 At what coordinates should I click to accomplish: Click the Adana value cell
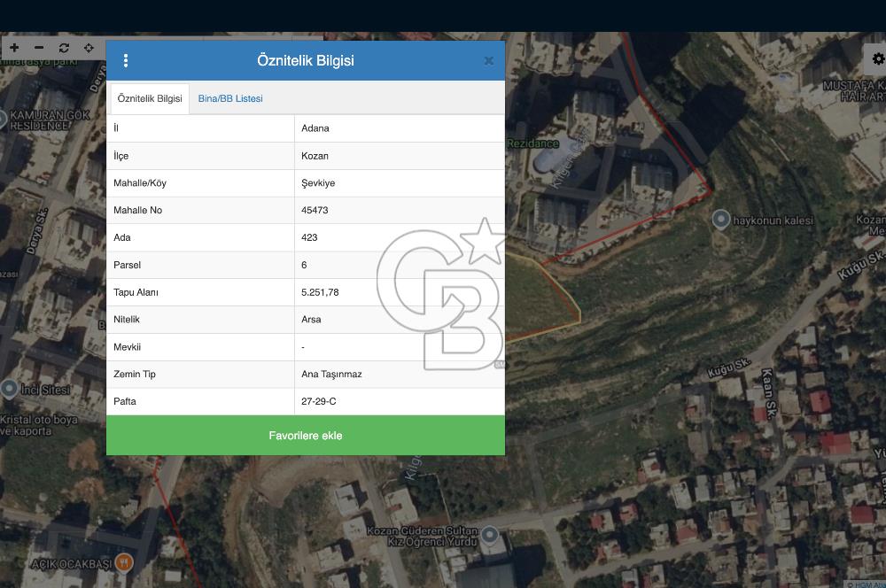[x=400, y=128]
